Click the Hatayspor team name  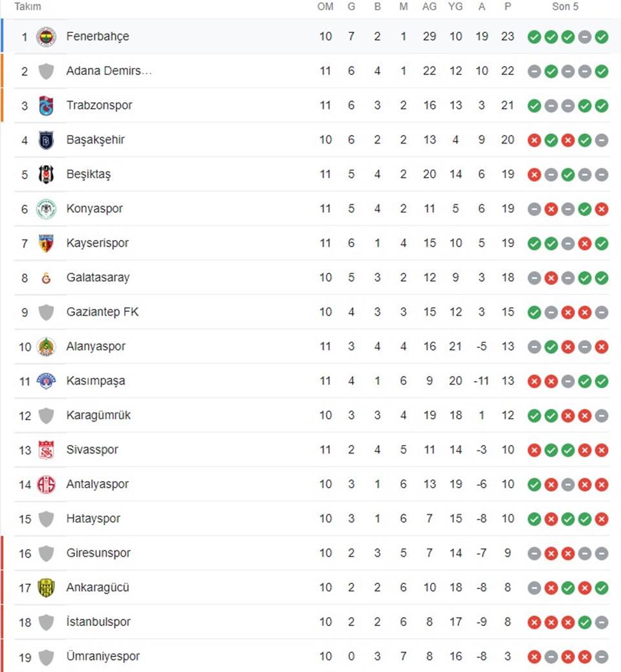93,519
